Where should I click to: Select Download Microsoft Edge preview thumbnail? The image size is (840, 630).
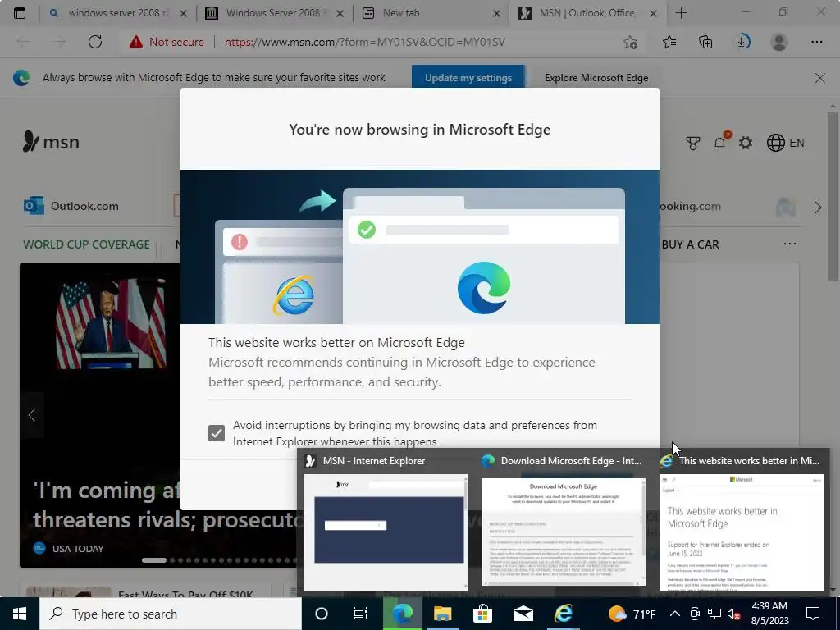click(563, 532)
